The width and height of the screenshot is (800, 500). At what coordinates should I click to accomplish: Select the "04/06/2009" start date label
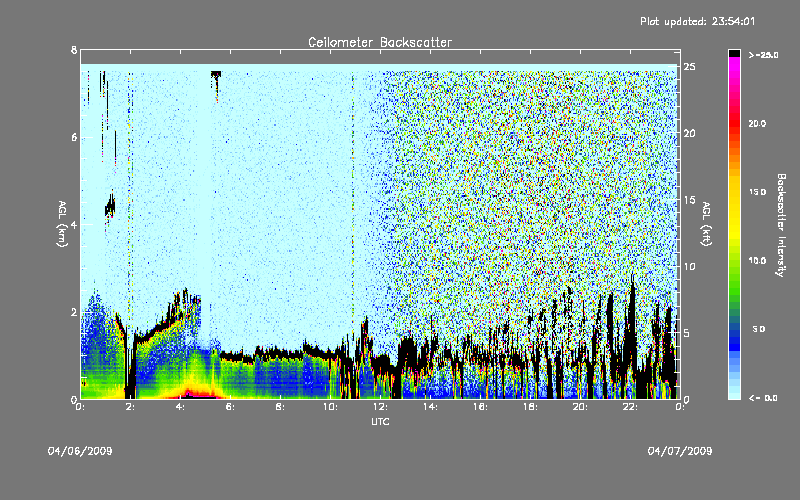tap(80, 451)
